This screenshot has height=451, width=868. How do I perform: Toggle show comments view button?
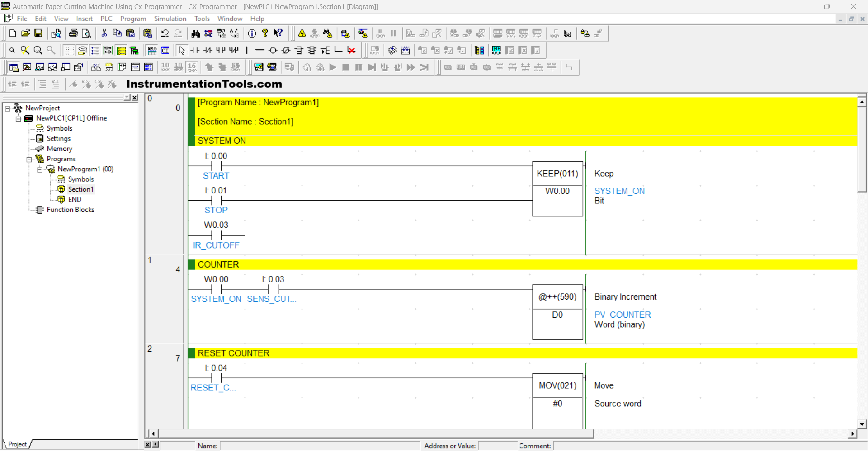82,50
